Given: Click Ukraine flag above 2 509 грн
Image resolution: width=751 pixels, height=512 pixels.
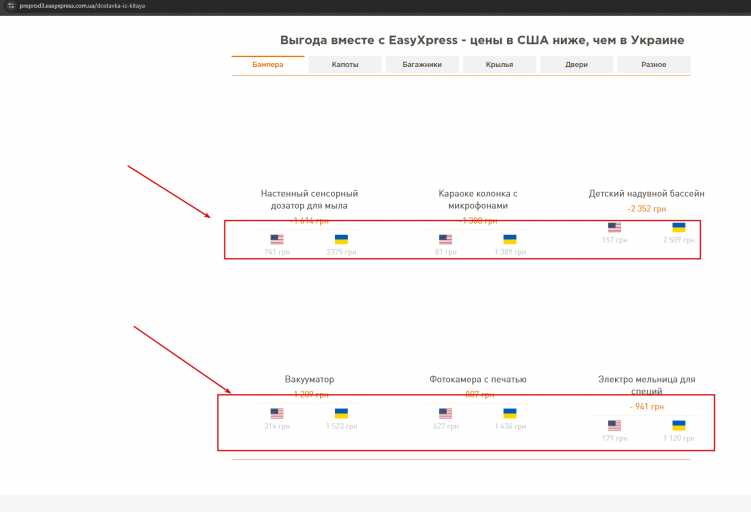Looking at the screenshot, I should [679, 227].
